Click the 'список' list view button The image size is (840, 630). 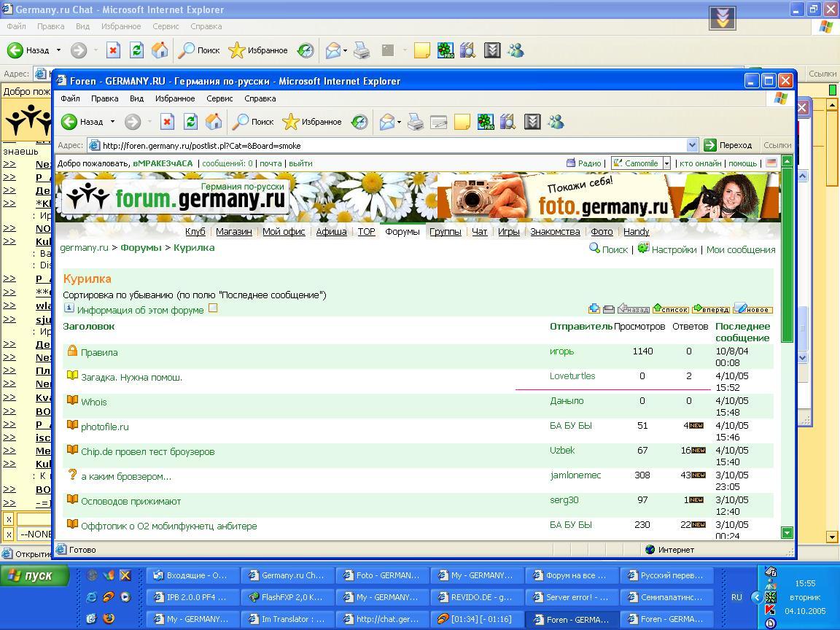coord(670,309)
